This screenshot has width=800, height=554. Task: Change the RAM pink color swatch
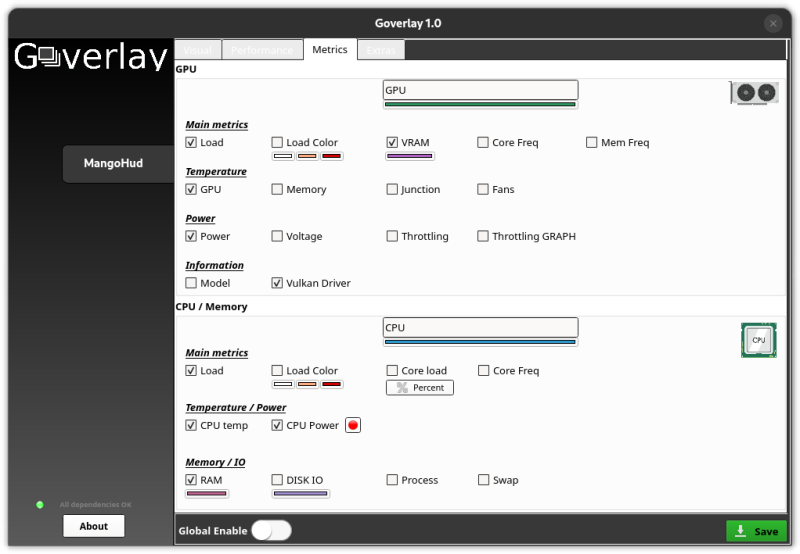click(207, 493)
